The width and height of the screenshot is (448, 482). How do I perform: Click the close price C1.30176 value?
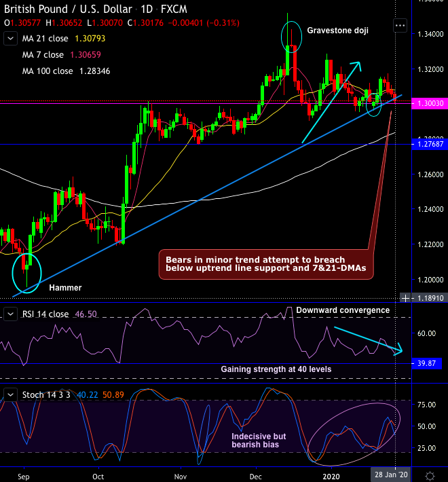pos(145,23)
